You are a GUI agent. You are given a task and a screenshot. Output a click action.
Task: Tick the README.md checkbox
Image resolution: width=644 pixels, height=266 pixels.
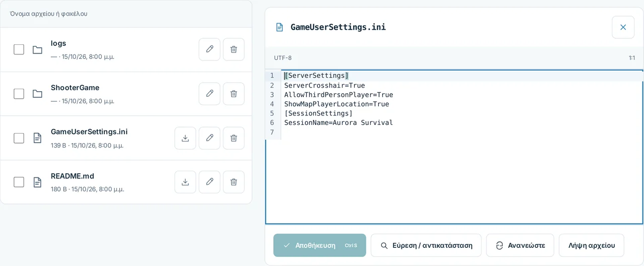click(x=19, y=182)
